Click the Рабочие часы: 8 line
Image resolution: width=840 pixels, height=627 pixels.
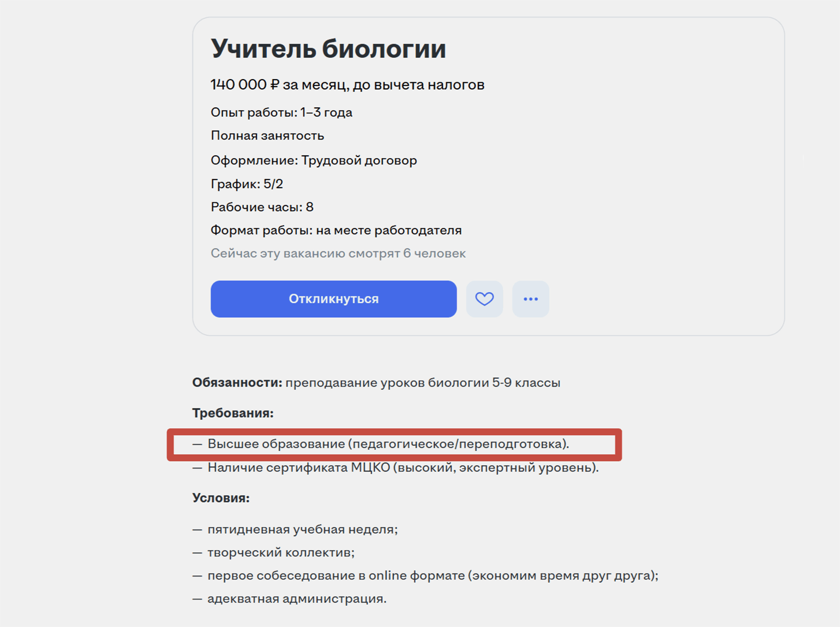click(x=262, y=207)
